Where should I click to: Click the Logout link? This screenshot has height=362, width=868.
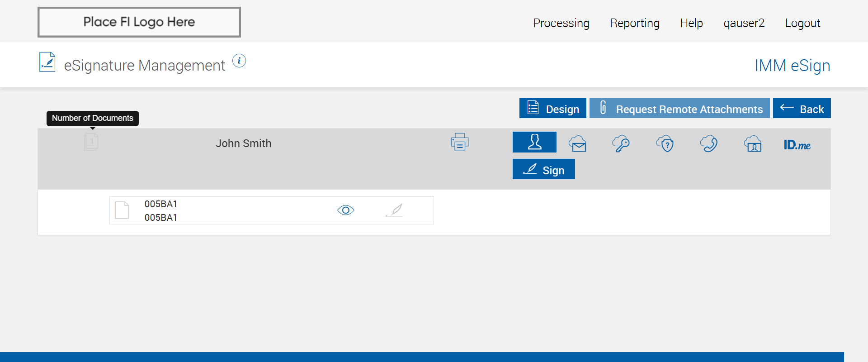[x=802, y=23]
